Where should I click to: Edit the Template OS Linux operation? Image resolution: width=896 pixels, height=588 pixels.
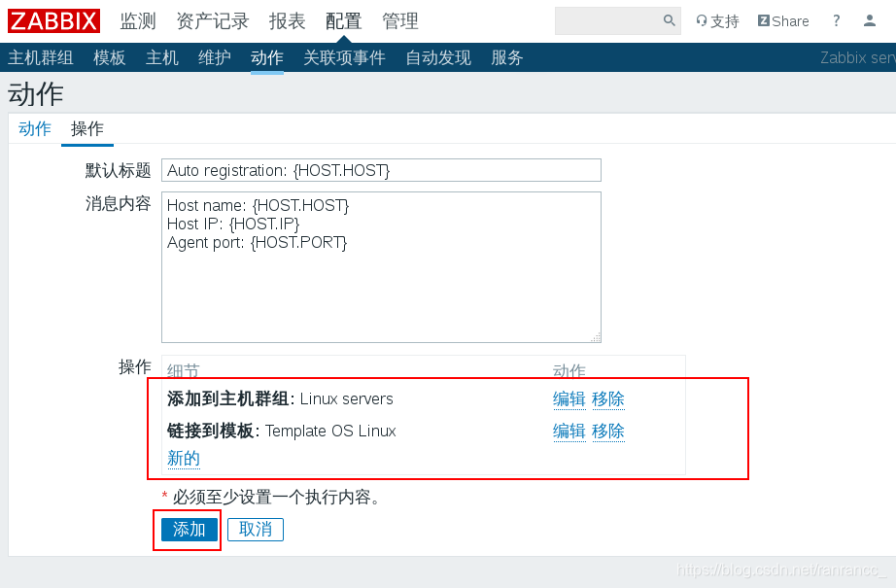(x=569, y=431)
